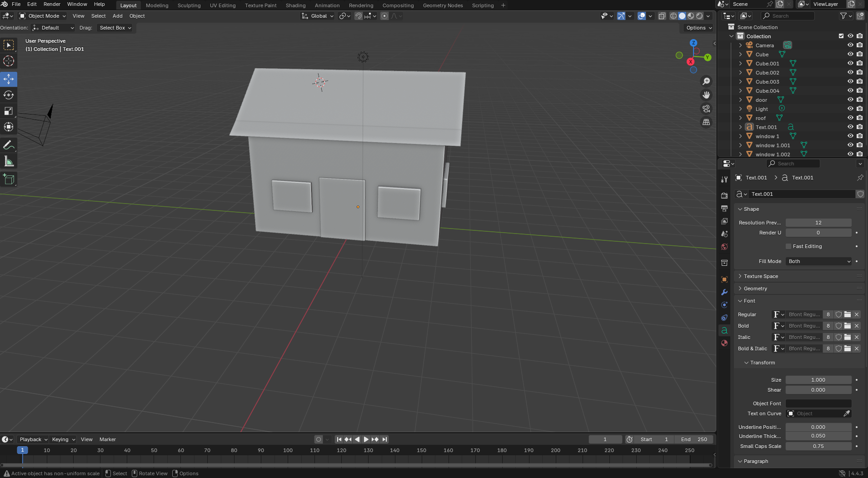Click the outliner Search field

click(788, 16)
